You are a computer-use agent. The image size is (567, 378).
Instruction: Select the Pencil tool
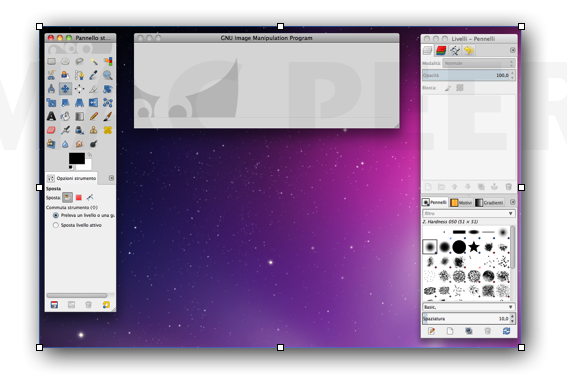94,116
